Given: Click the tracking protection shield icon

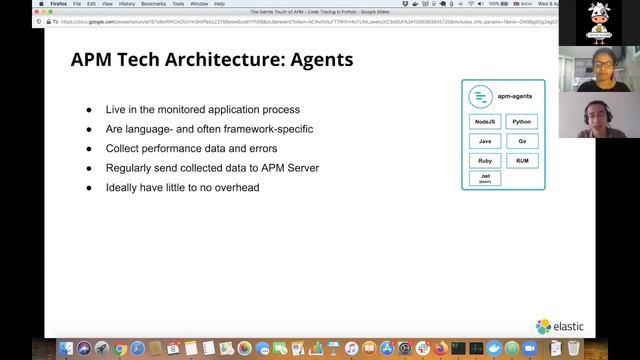Looking at the screenshot, I should [39, 22].
